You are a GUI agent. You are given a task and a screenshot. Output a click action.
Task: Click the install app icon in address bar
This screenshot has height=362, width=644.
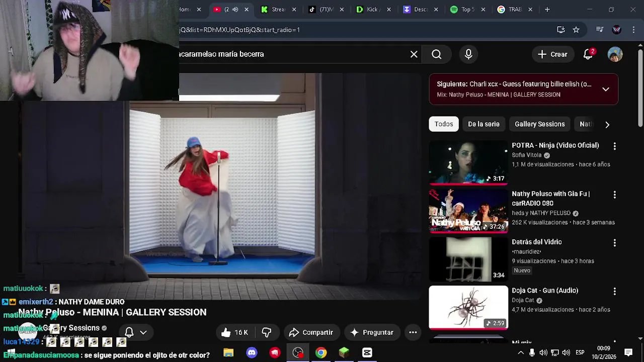[x=561, y=30]
